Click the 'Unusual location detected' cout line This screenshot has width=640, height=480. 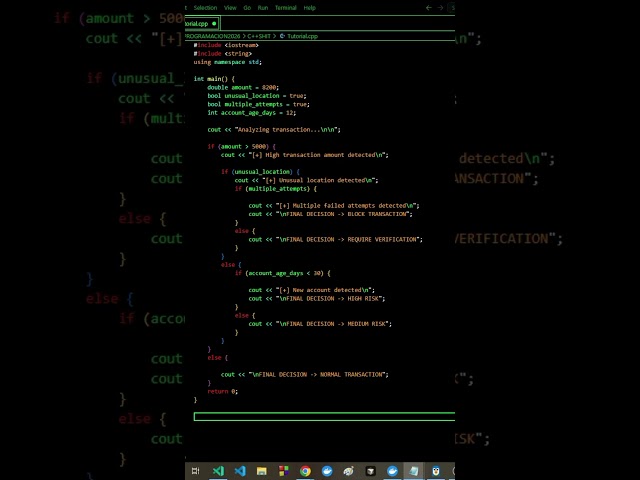[x=307, y=180]
